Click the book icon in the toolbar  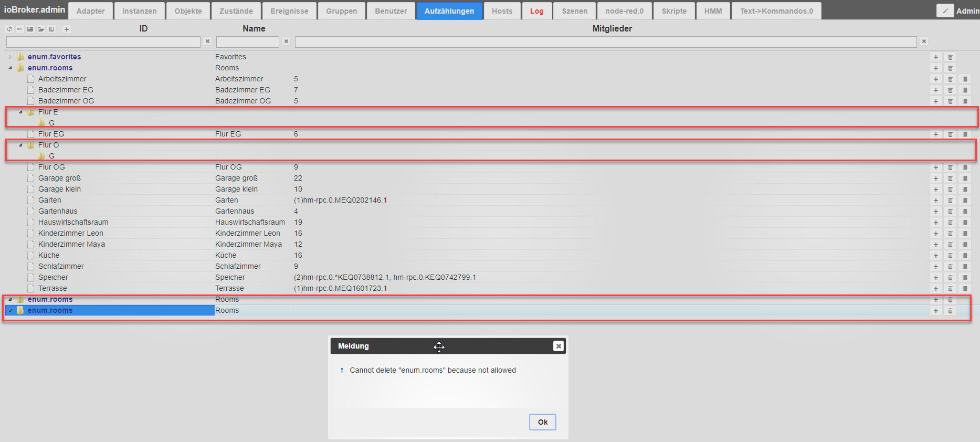pyautogui.click(x=51, y=29)
